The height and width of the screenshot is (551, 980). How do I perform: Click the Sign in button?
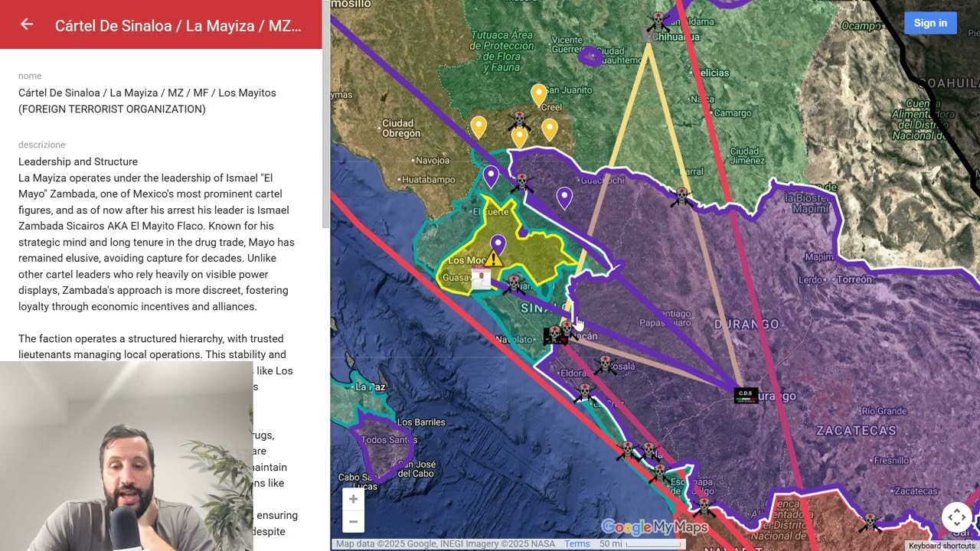click(x=930, y=23)
